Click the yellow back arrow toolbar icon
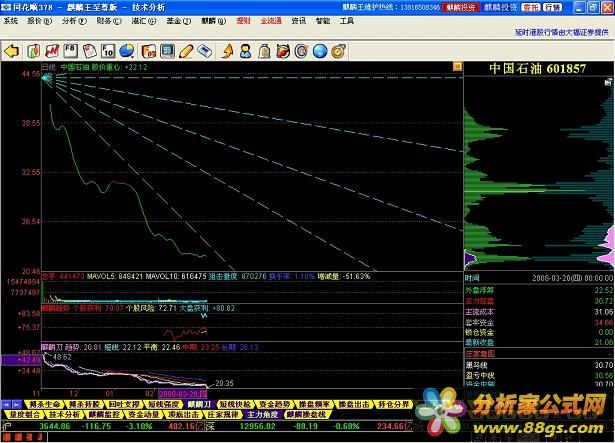The image size is (615, 443). [x=12, y=51]
